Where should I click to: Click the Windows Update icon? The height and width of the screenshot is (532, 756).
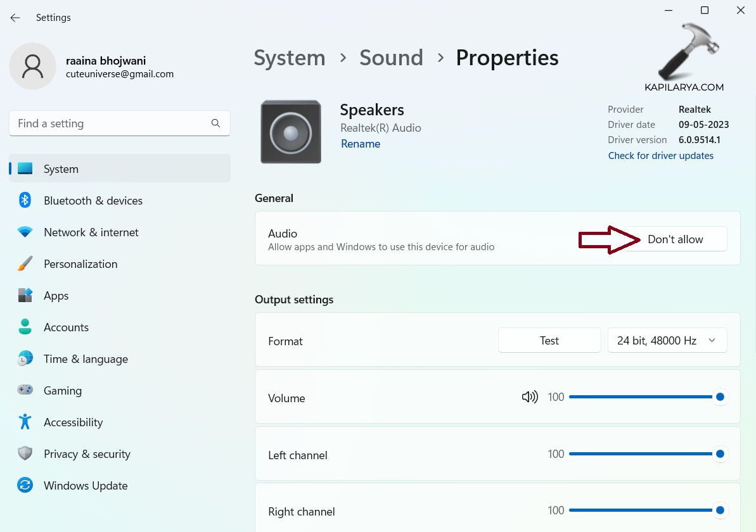[x=25, y=486]
